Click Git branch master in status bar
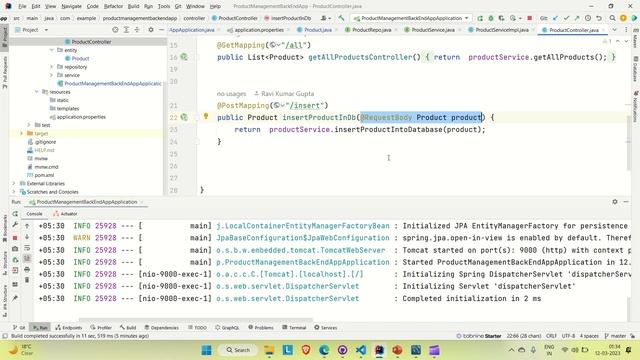Screen dimensions: 640x360 pyautogui.click(x=616, y=336)
